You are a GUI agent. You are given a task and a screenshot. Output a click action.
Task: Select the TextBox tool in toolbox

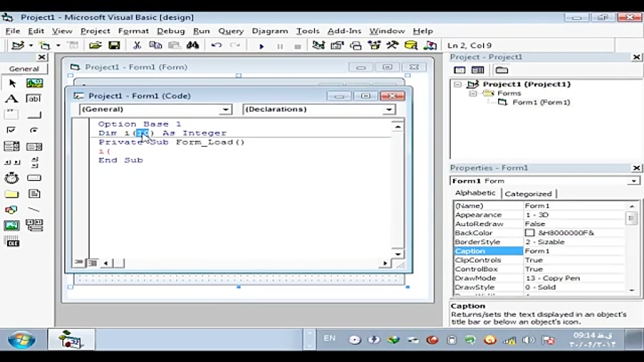(x=34, y=99)
